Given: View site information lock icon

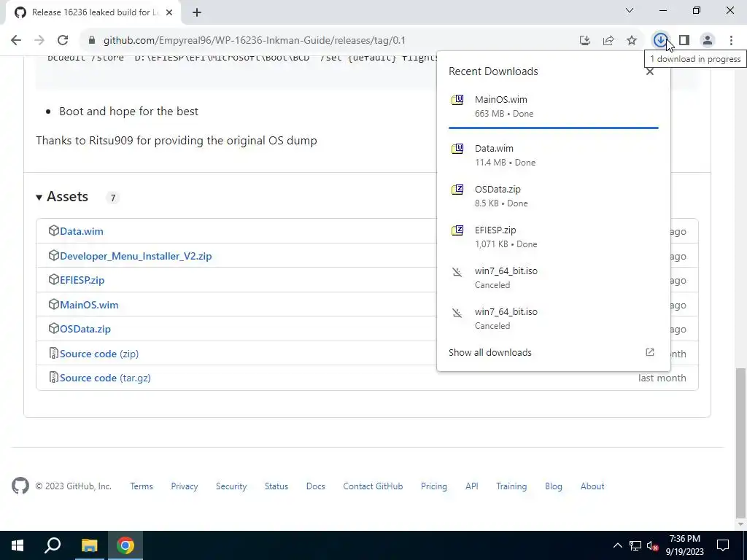Looking at the screenshot, I should 92,41.
